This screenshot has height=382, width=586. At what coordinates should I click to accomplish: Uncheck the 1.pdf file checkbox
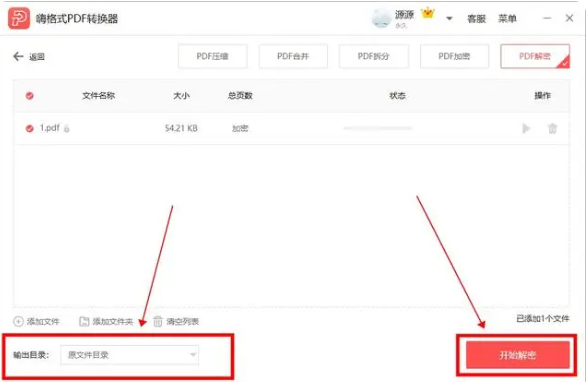(30, 129)
